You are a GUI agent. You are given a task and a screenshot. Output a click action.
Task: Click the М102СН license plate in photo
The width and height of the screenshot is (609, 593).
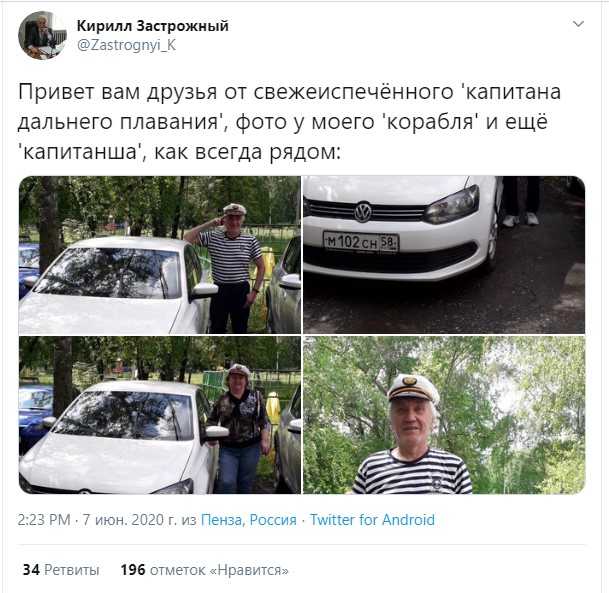tap(361, 243)
